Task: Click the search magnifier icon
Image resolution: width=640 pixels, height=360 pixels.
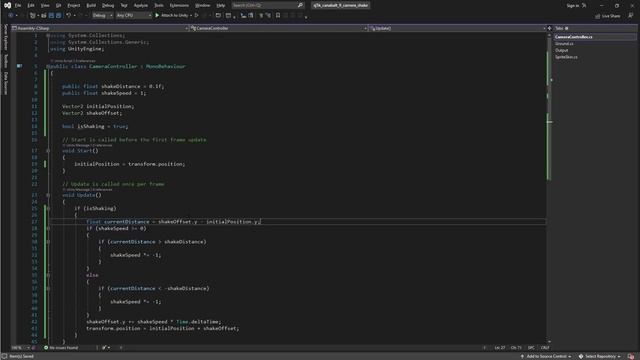Action: [x=300, y=5]
